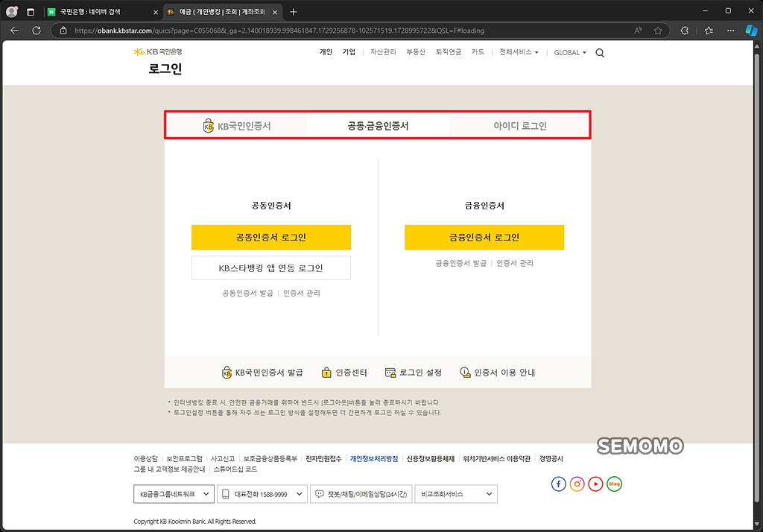Open 그룹 내 고객정보 제공안내 link
This screenshot has width=763, height=532.
click(x=169, y=469)
